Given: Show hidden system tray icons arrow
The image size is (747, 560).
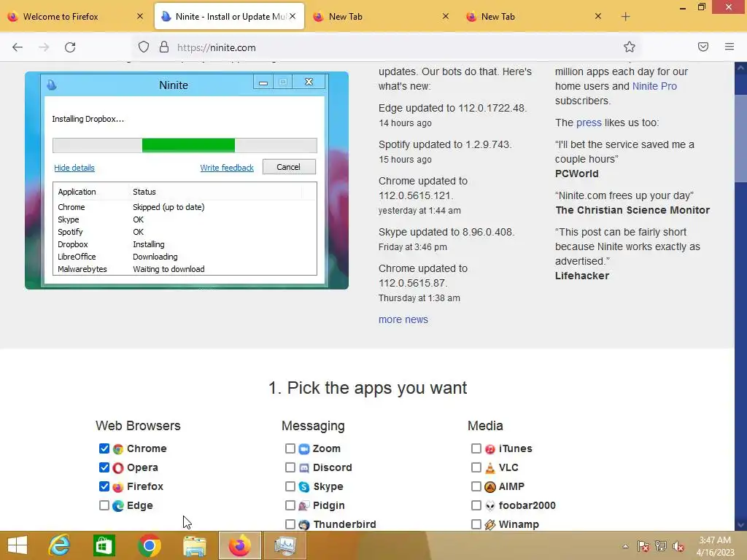Looking at the screenshot, I should (625, 546).
